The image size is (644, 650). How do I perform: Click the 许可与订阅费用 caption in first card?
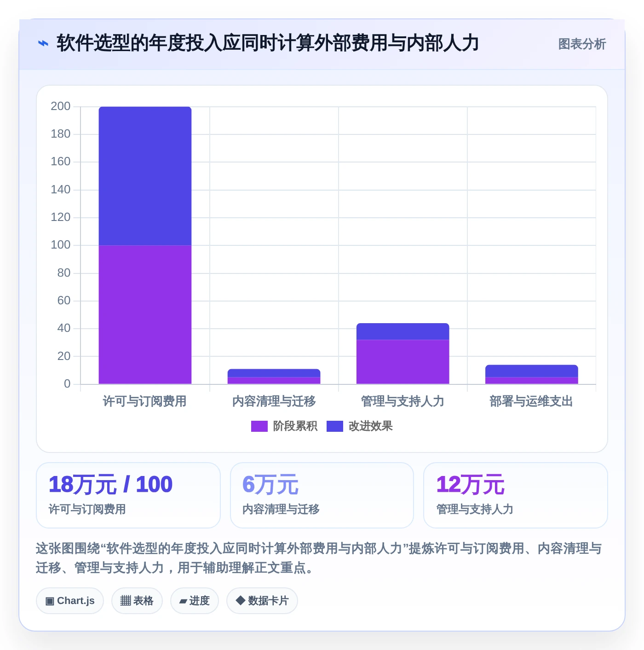coord(87,509)
